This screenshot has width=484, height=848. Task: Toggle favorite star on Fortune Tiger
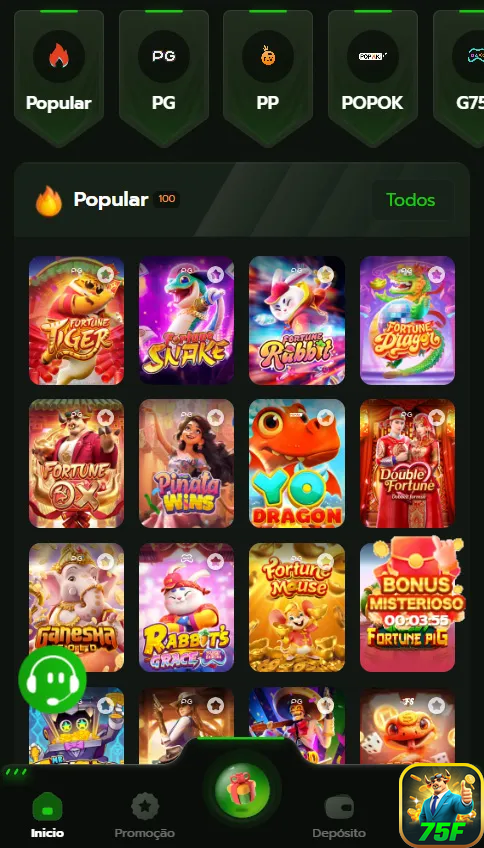106,275
